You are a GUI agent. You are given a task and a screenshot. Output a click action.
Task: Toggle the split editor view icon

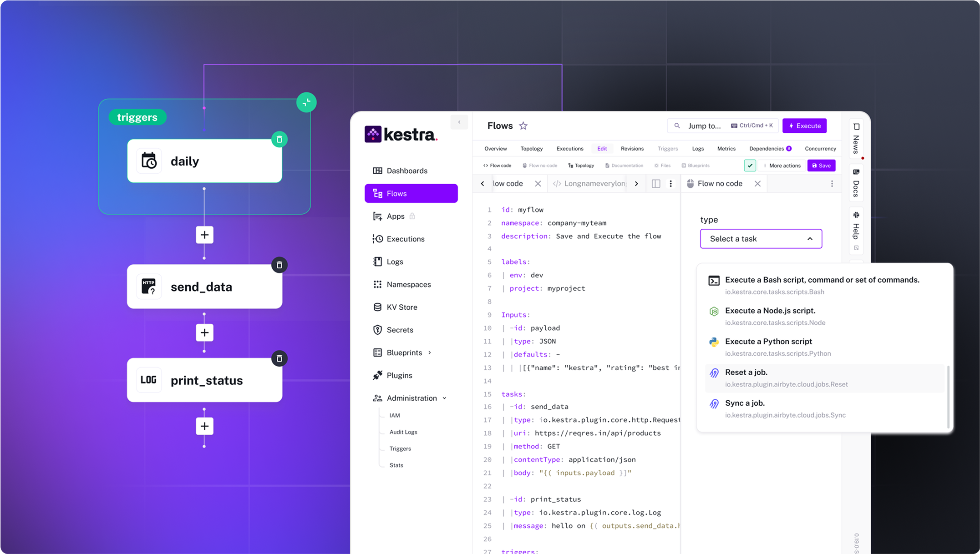[655, 183]
